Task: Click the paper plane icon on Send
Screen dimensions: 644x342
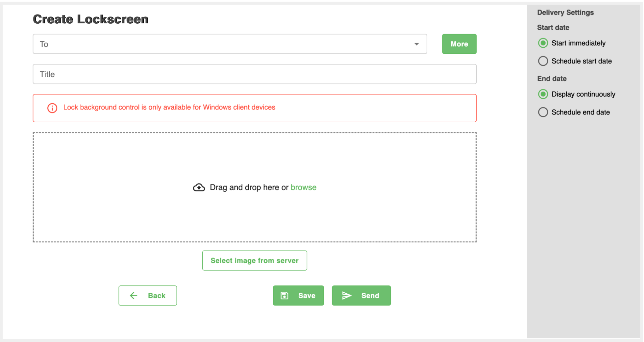Action: pos(347,296)
